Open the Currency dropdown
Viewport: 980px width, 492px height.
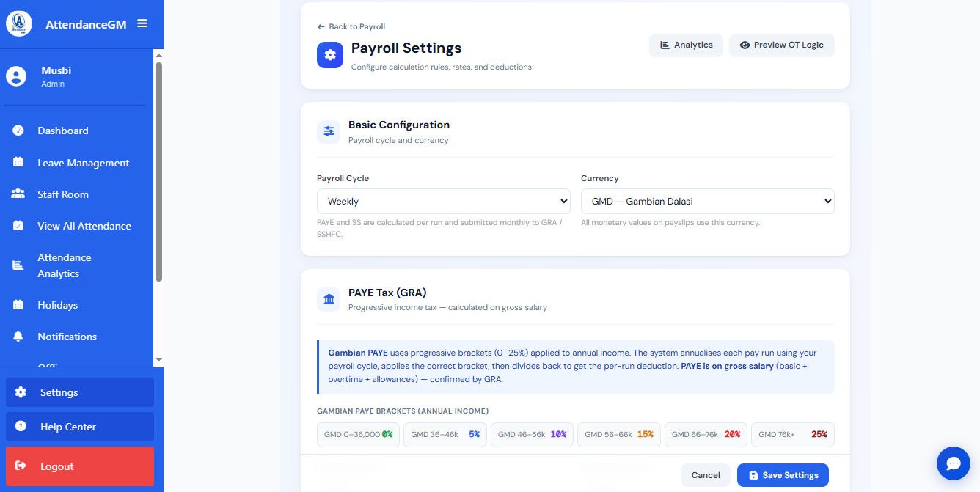pos(708,201)
